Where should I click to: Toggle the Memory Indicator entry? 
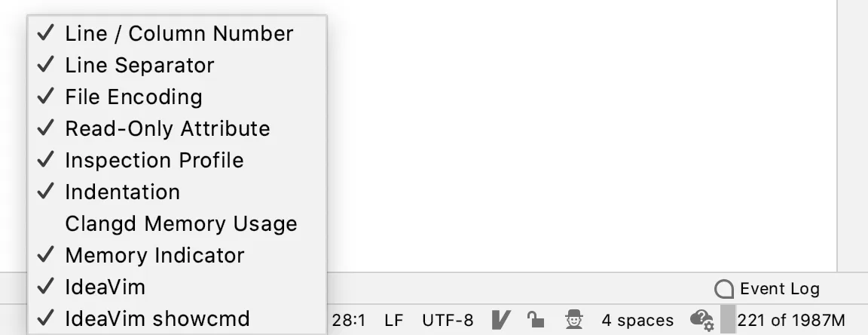pyautogui.click(x=154, y=256)
